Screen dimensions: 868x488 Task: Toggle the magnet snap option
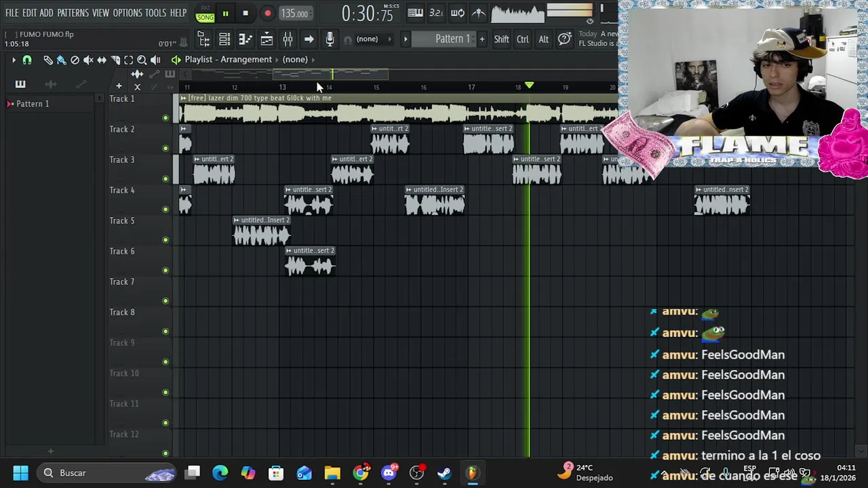27,60
